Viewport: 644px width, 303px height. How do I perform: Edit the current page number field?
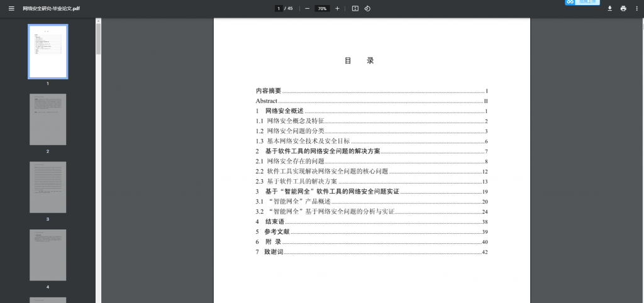279,8
